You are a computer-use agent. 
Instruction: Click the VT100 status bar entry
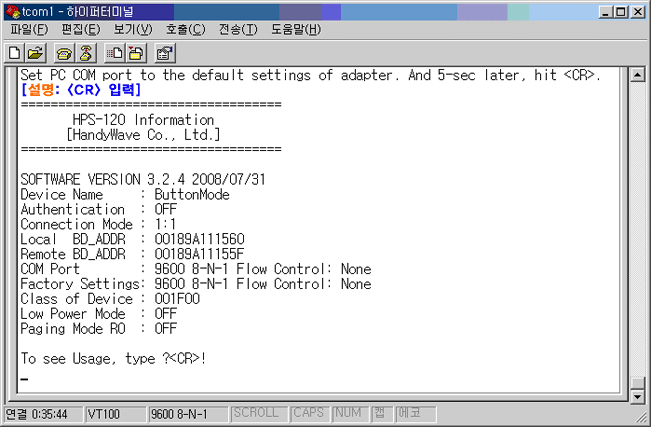pyautogui.click(x=115, y=414)
